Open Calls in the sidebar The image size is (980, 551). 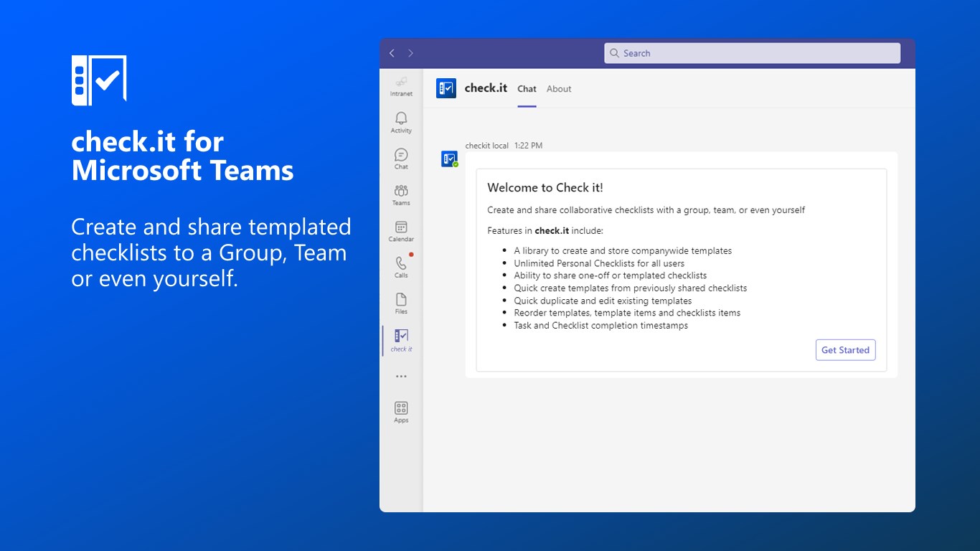401,267
